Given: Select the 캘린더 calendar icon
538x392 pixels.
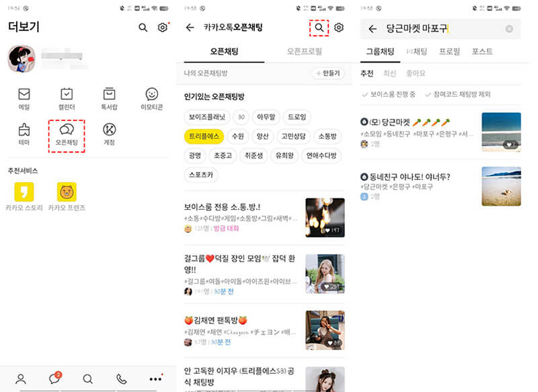Looking at the screenshot, I should coord(65,94).
